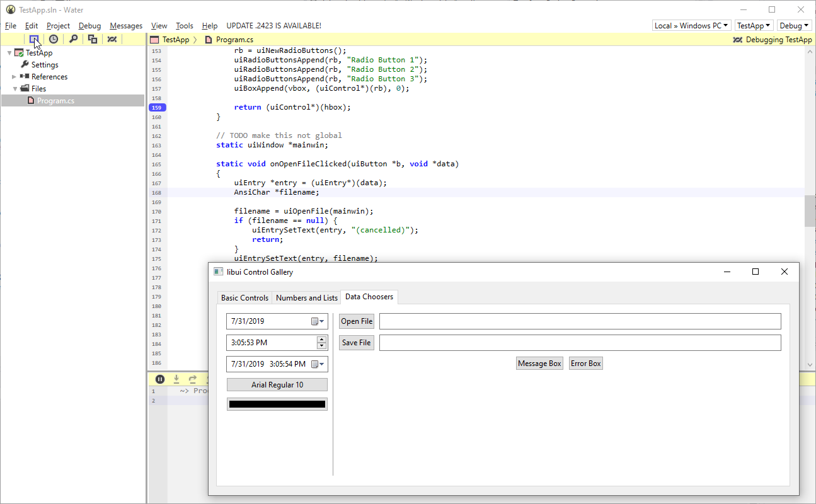Click the 'AnsiChar *filename;' code line
The image size is (816, 504).
tap(277, 192)
